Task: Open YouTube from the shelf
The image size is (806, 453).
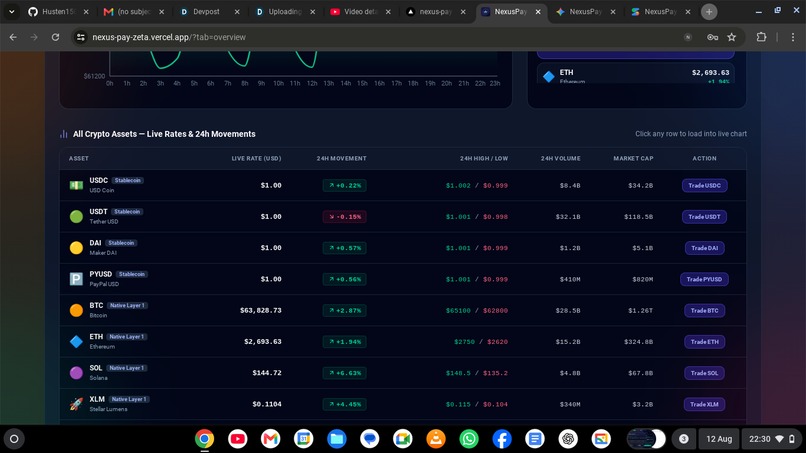Action: click(237, 439)
